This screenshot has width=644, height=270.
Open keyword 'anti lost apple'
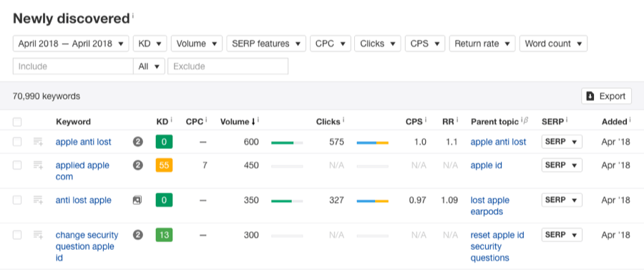click(84, 200)
